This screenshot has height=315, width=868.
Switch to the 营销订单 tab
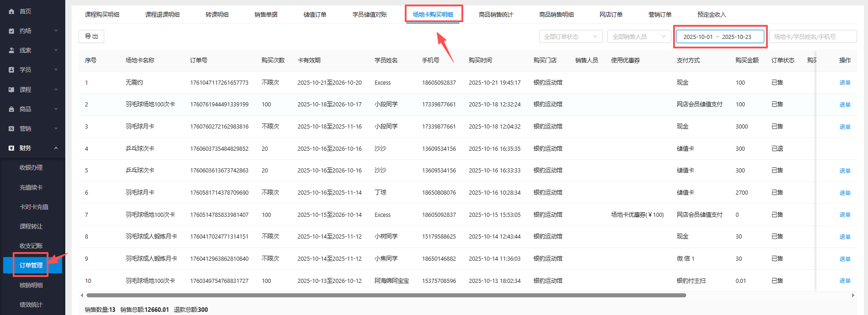[x=660, y=14]
